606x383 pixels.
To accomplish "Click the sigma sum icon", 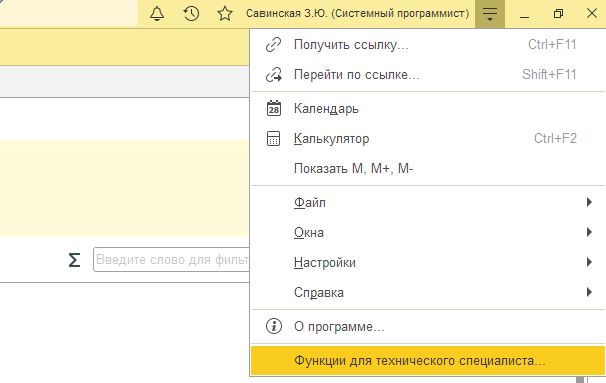I will pyautogui.click(x=74, y=260).
